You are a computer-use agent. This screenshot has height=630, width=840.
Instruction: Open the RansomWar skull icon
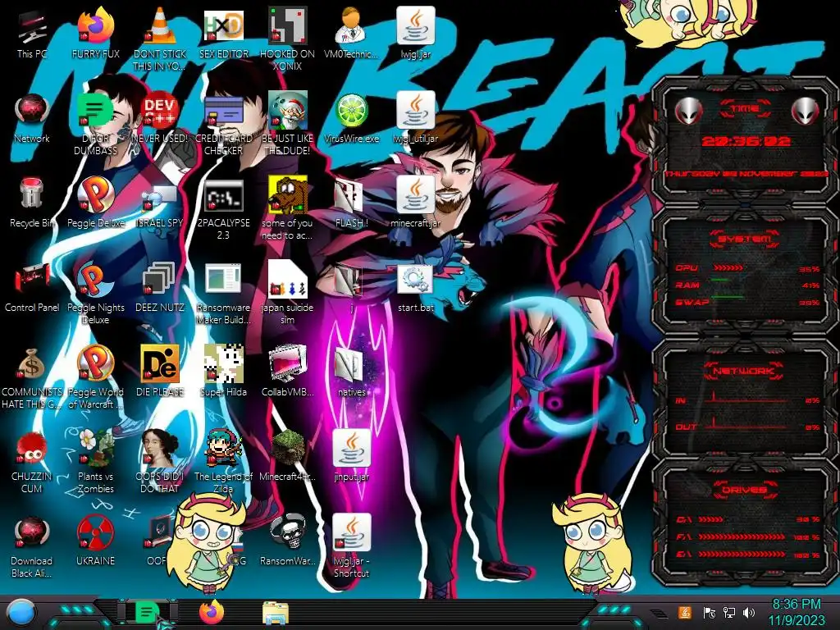coord(288,532)
